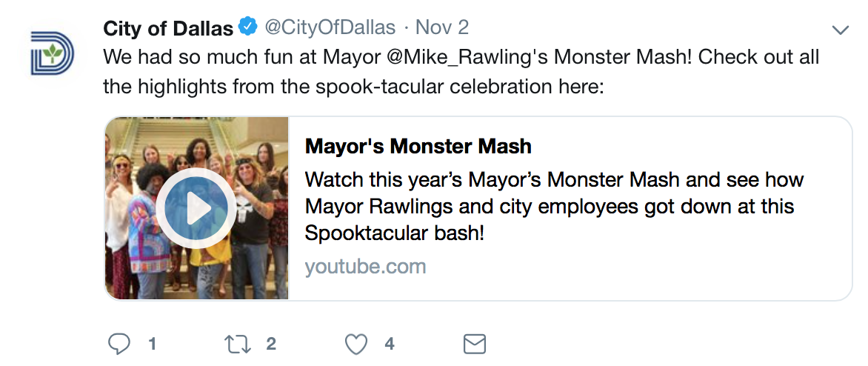
Task: Click the like count number 4
Action: click(x=389, y=344)
